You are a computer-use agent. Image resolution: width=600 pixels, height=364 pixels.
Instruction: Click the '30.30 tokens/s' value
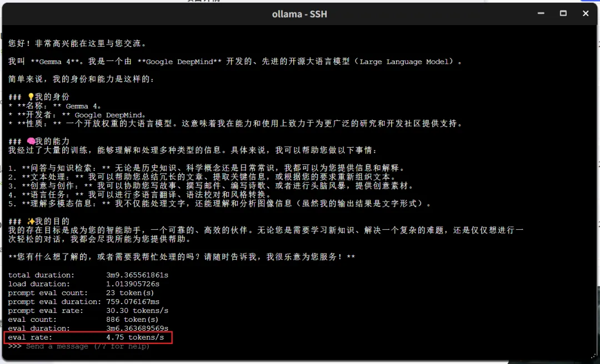(137, 311)
